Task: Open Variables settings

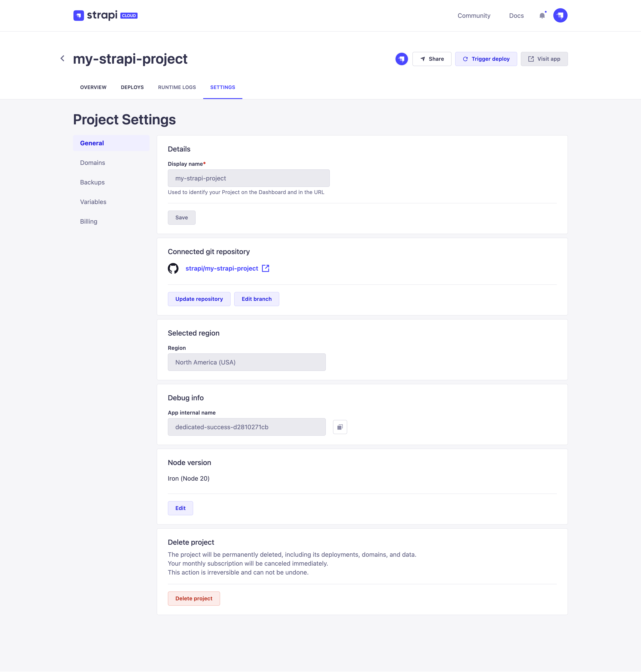Action: tap(93, 202)
